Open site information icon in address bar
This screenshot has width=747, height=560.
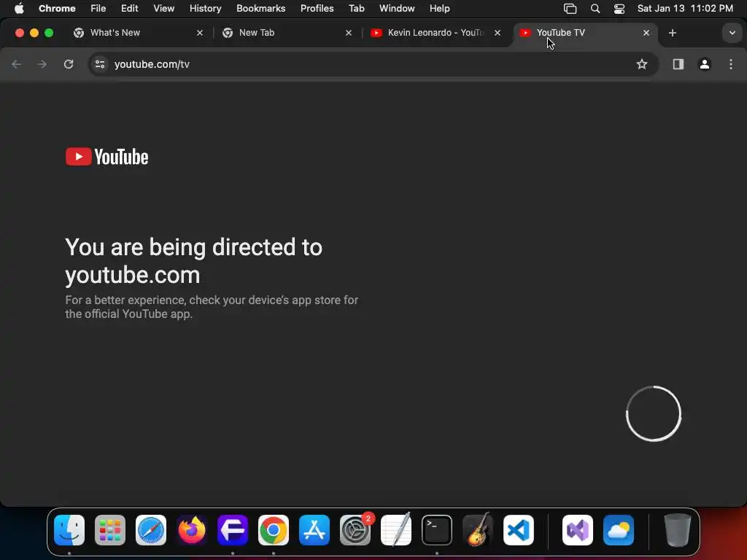[x=99, y=64]
